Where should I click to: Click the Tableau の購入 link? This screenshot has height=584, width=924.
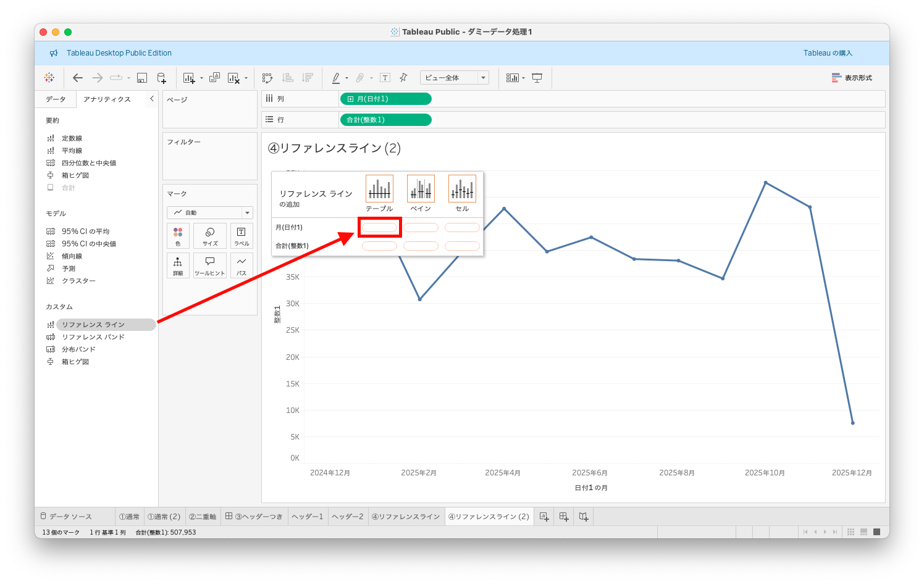(x=828, y=53)
